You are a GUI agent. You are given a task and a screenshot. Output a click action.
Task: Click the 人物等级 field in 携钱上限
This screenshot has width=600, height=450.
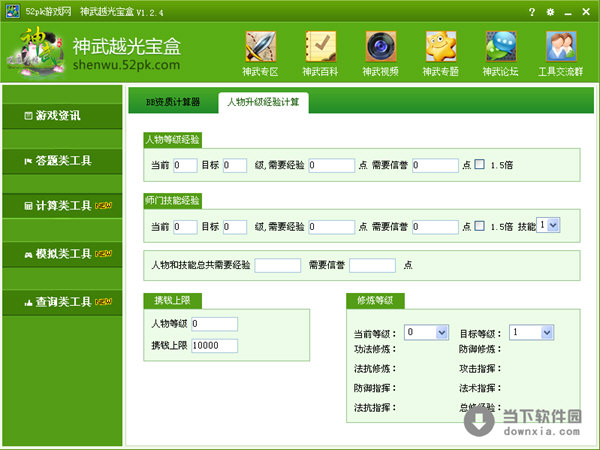[x=214, y=324]
